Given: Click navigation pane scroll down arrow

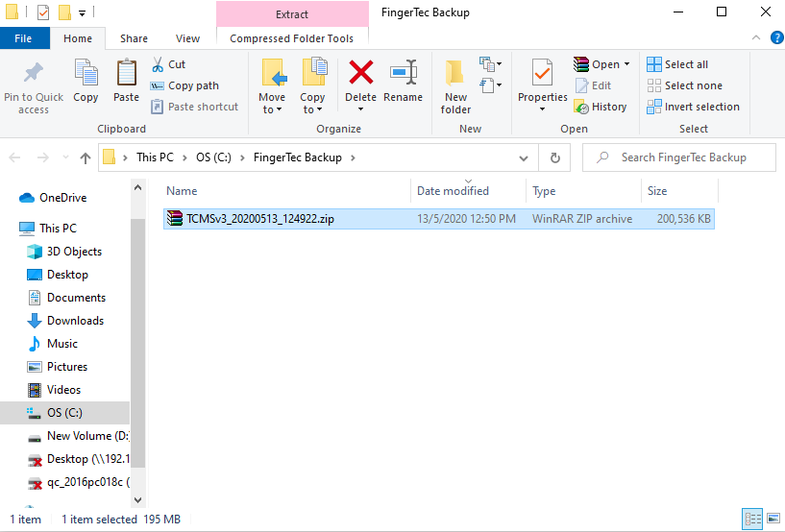Looking at the screenshot, I should 138,499.
